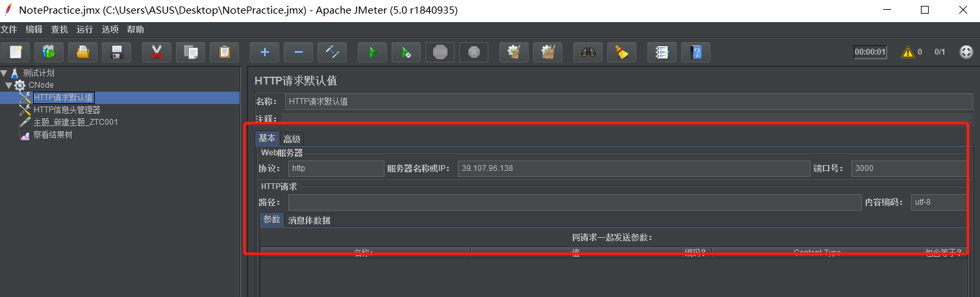Select 测试计划 root node

click(x=38, y=73)
